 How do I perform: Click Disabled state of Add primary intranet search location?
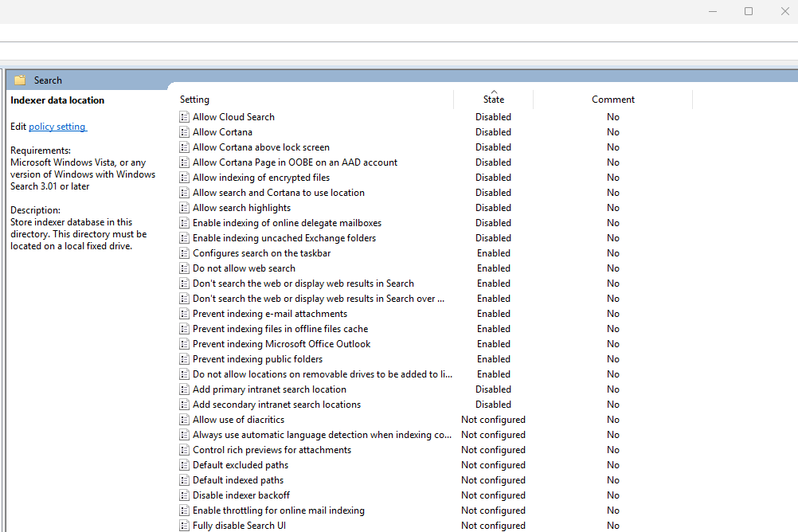click(x=493, y=389)
